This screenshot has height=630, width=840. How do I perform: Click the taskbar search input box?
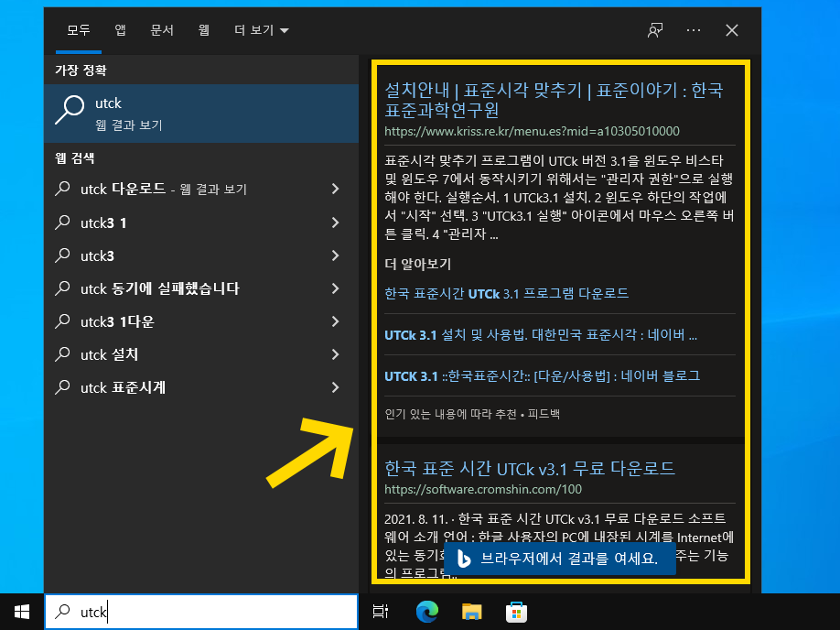[201, 612]
